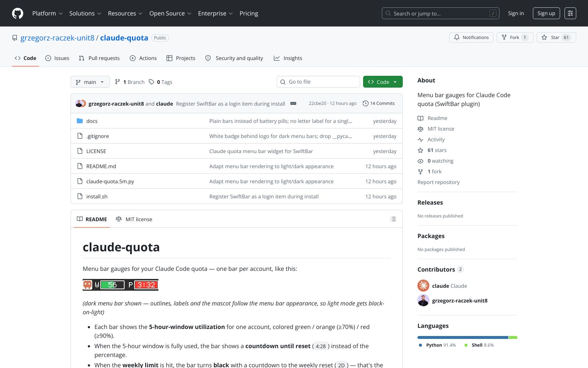Click the LICENSE file icon
The height and width of the screenshot is (368, 588).
pyautogui.click(x=80, y=151)
